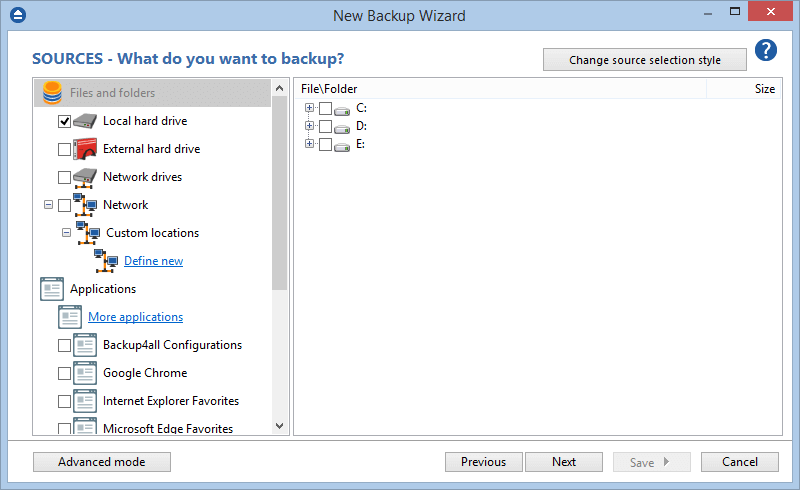This screenshot has height=490, width=800.
Task: Open the More applications link
Action: 136,317
